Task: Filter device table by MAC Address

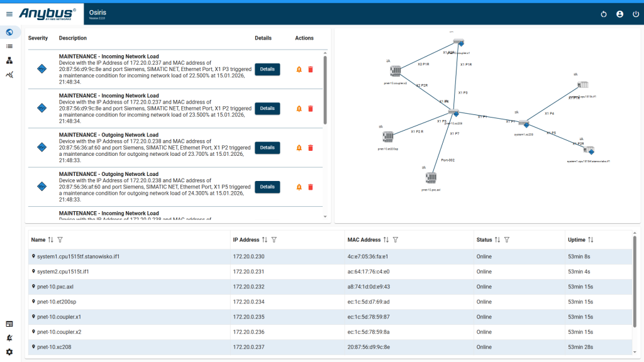Action: click(x=395, y=239)
